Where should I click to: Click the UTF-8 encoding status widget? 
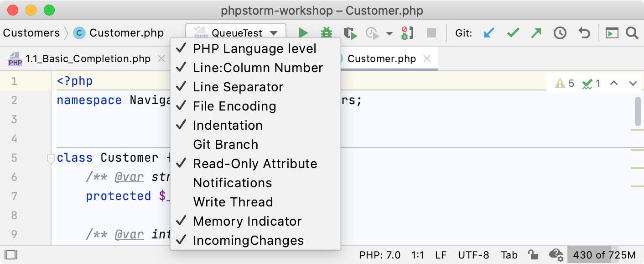click(x=473, y=255)
